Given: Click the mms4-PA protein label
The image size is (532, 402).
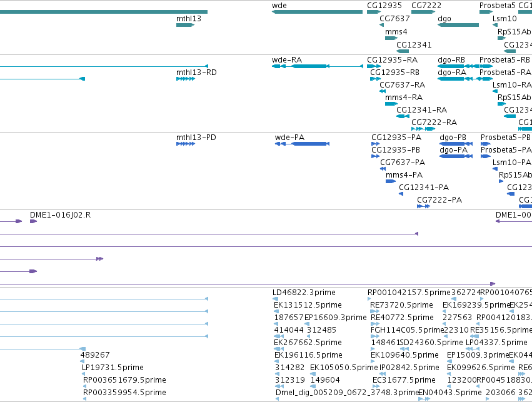Looking at the screenshot, I should click(404, 175).
